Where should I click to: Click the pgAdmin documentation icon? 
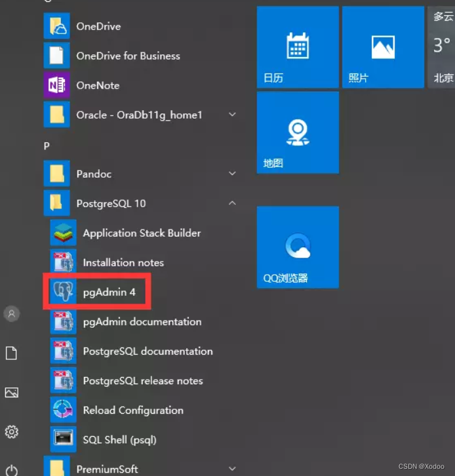tap(63, 321)
